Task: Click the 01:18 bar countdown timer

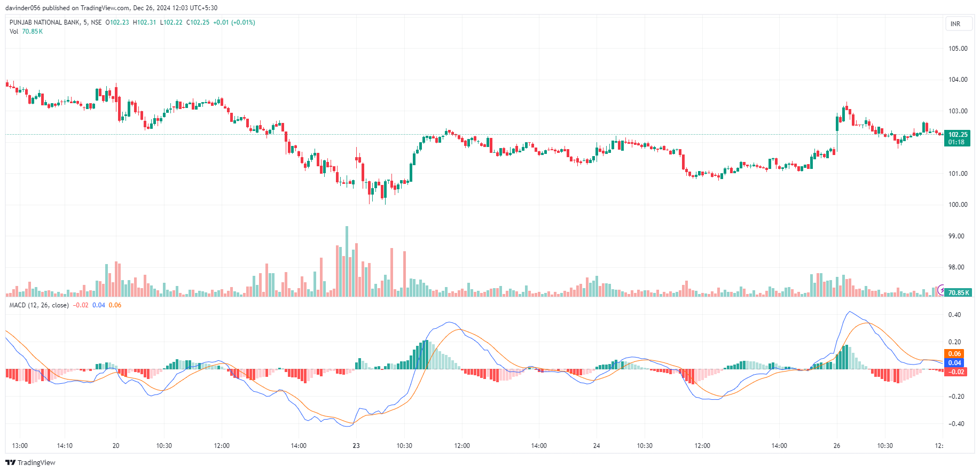Action: pos(957,142)
